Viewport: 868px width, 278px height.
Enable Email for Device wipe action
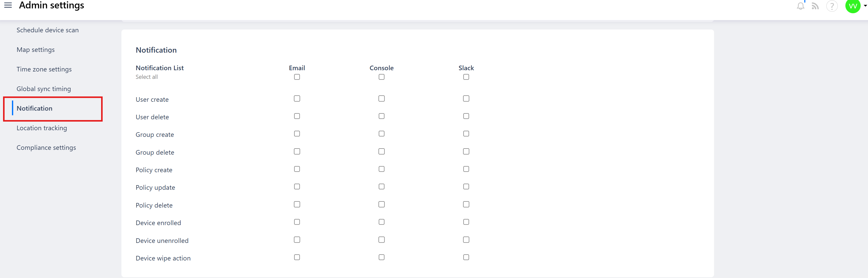(x=297, y=257)
